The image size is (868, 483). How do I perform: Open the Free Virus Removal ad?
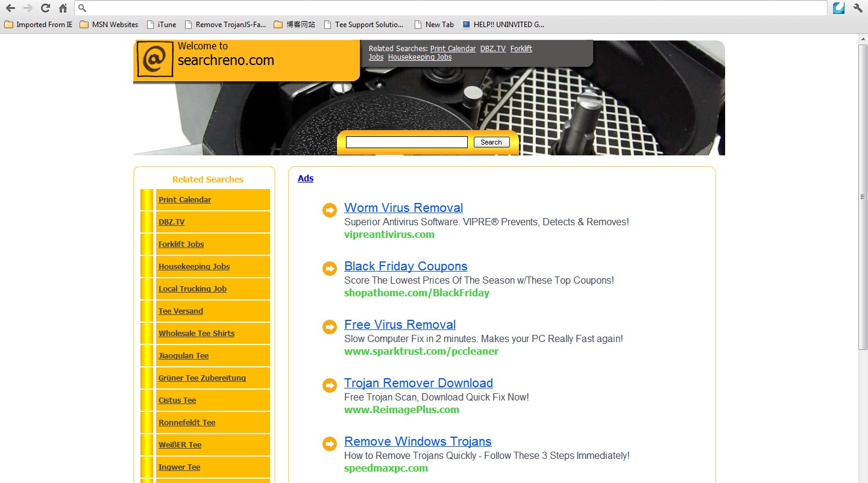point(400,325)
